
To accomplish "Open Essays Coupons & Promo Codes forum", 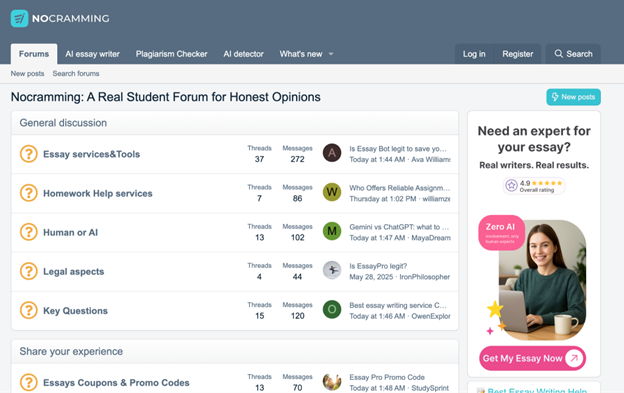I will click(x=116, y=383).
